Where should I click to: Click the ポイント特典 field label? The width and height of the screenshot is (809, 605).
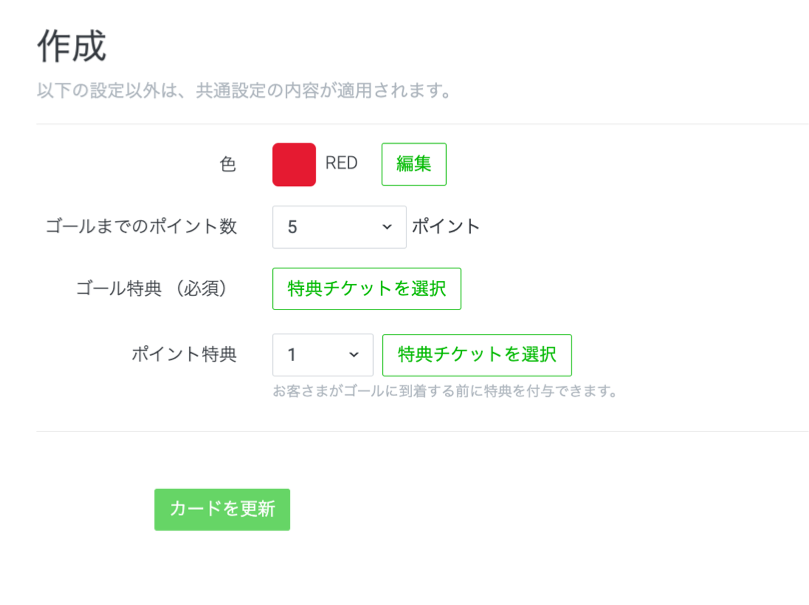(184, 355)
